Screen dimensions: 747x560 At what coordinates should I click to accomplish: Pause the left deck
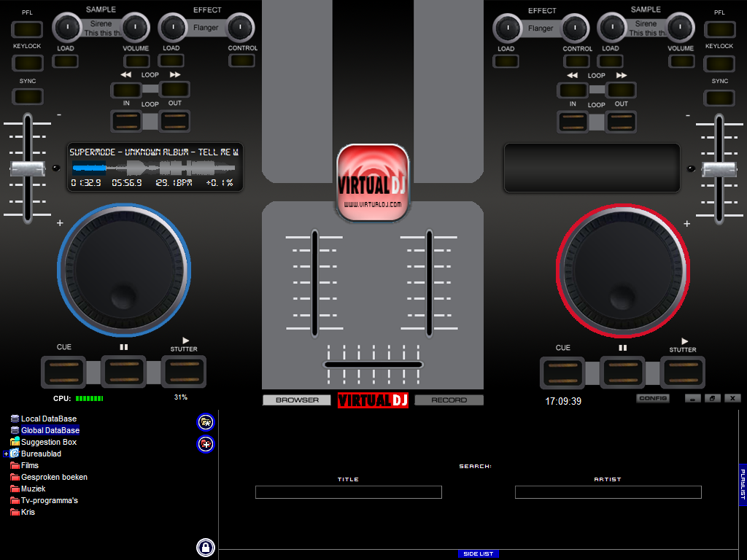pyautogui.click(x=124, y=371)
